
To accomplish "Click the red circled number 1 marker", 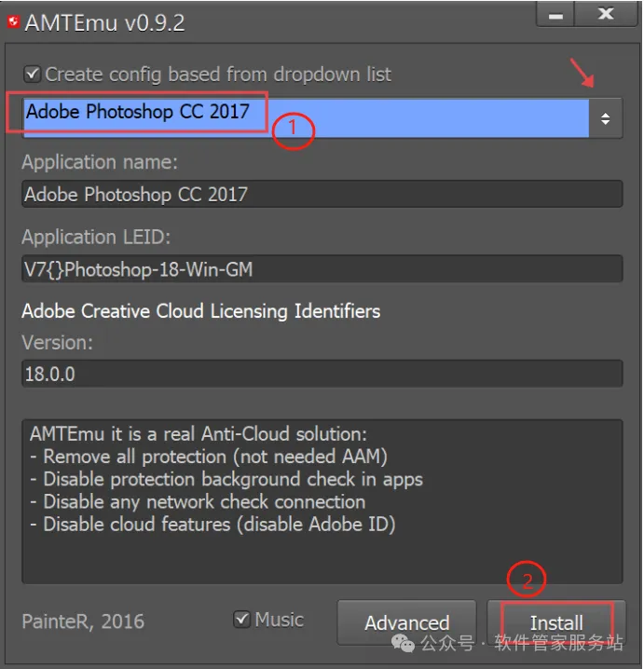I will (x=294, y=131).
